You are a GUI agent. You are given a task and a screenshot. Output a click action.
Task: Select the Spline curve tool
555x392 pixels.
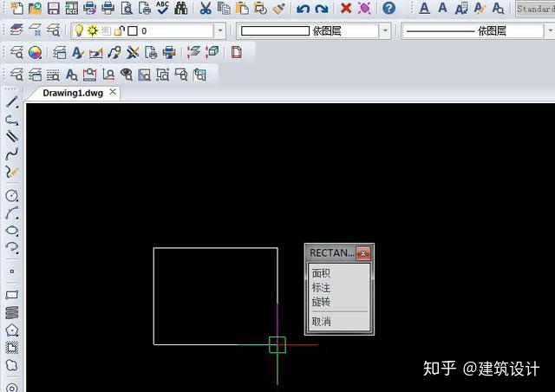[x=12, y=154]
